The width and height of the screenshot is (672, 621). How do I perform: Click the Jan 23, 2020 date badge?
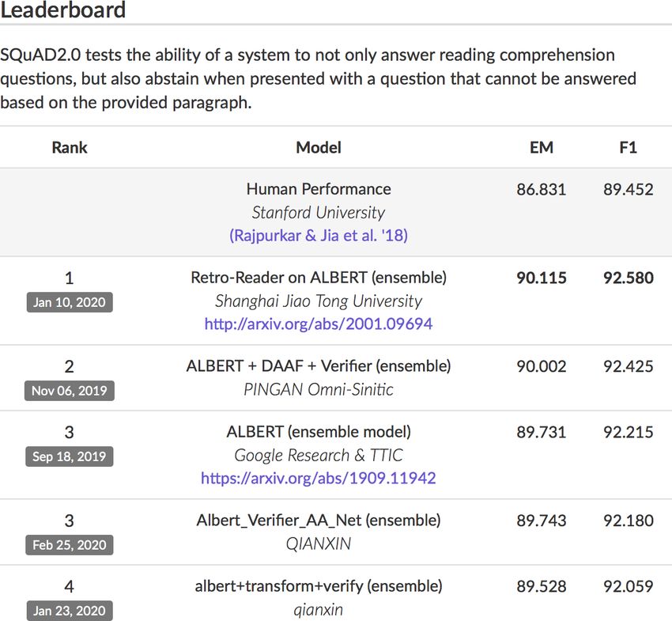point(70,611)
